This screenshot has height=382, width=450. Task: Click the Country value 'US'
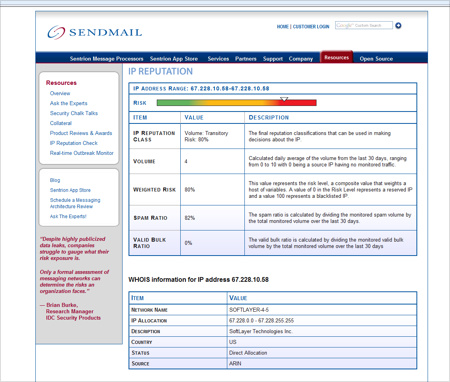(x=233, y=342)
